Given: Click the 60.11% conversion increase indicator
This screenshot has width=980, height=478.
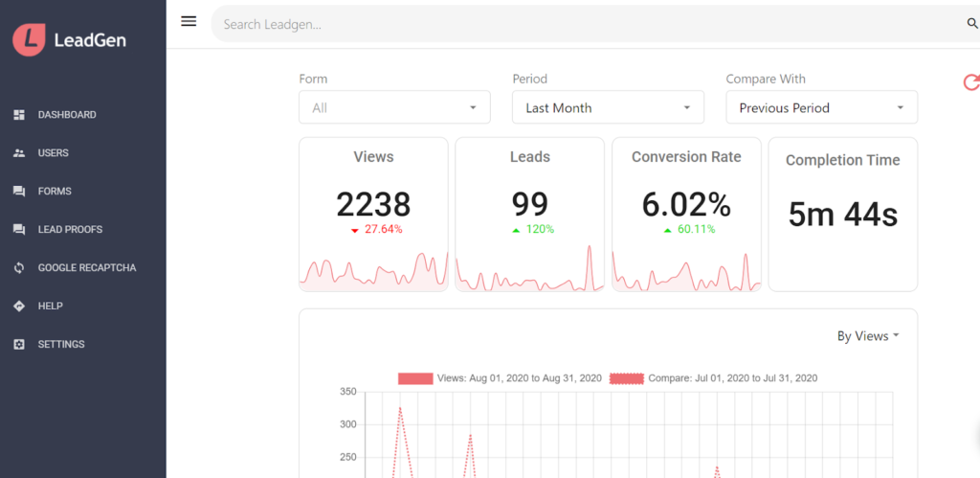Looking at the screenshot, I should pos(689,230).
